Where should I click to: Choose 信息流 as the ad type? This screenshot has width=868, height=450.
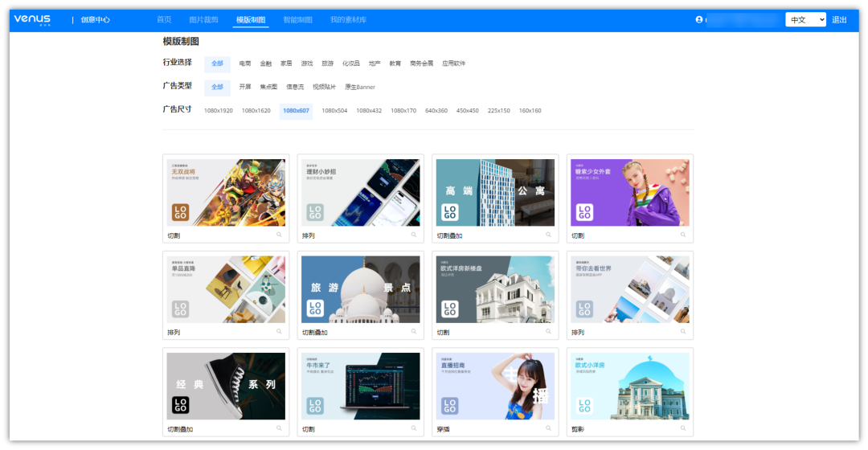(295, 87)
